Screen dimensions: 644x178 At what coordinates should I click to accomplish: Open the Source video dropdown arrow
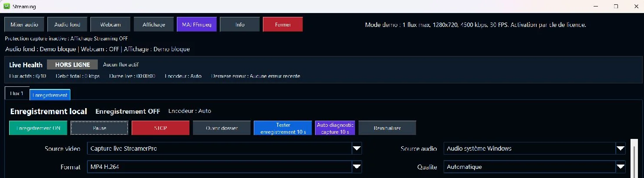click(357, 148)
